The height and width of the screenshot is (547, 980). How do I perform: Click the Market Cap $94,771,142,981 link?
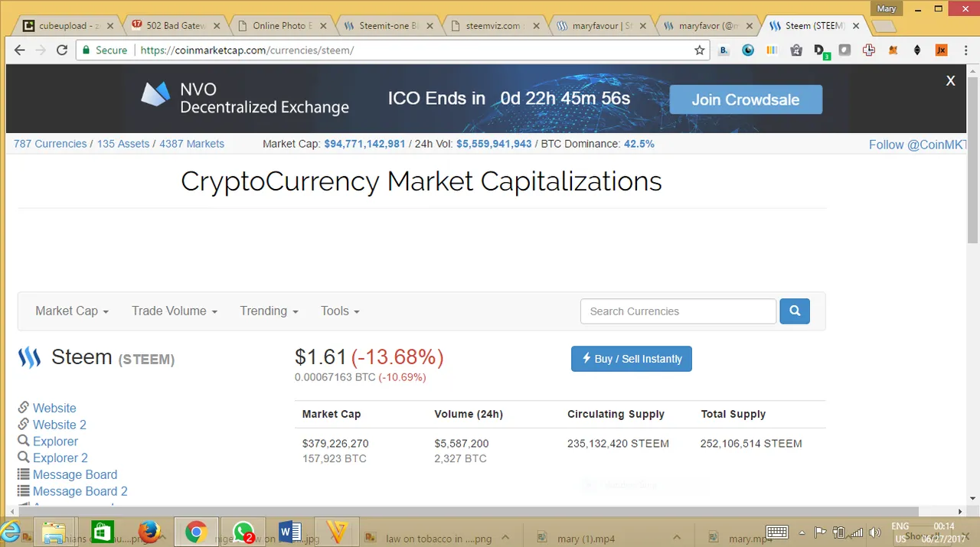click(364, 144)
